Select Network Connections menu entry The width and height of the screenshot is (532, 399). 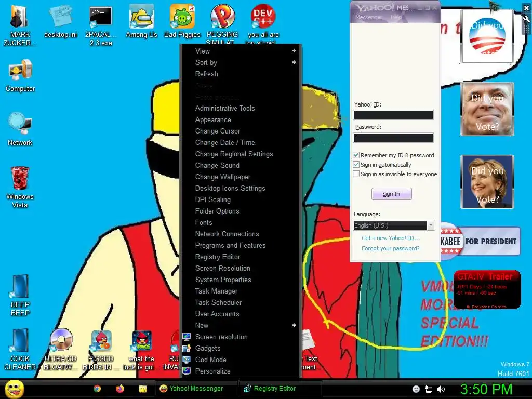(x=241, y=234)
